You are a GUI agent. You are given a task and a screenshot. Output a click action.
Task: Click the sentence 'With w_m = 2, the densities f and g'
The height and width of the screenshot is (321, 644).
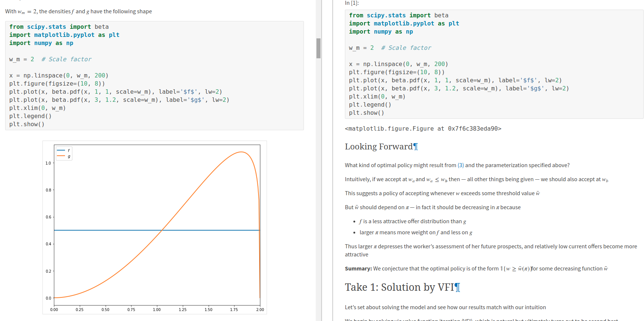[x=78, y=11]
